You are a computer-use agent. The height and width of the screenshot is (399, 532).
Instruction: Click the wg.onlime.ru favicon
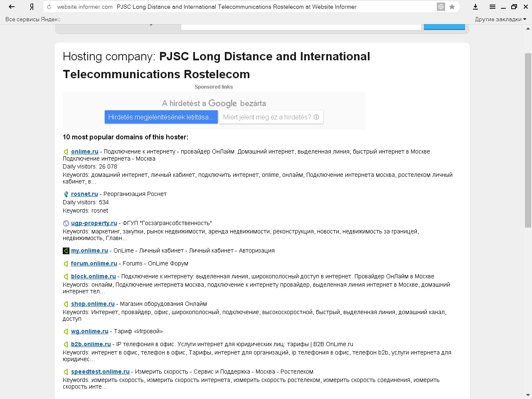click(x=66, y=332)
